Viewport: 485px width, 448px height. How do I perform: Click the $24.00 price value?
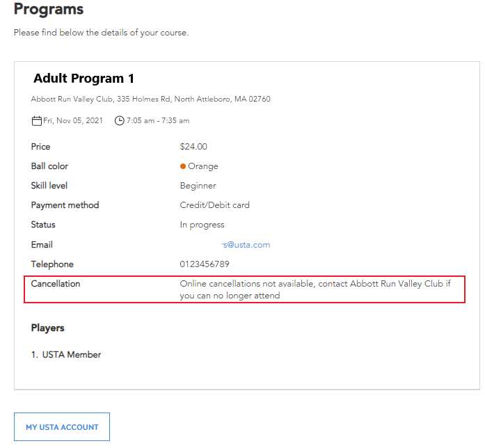click(193, 147)
